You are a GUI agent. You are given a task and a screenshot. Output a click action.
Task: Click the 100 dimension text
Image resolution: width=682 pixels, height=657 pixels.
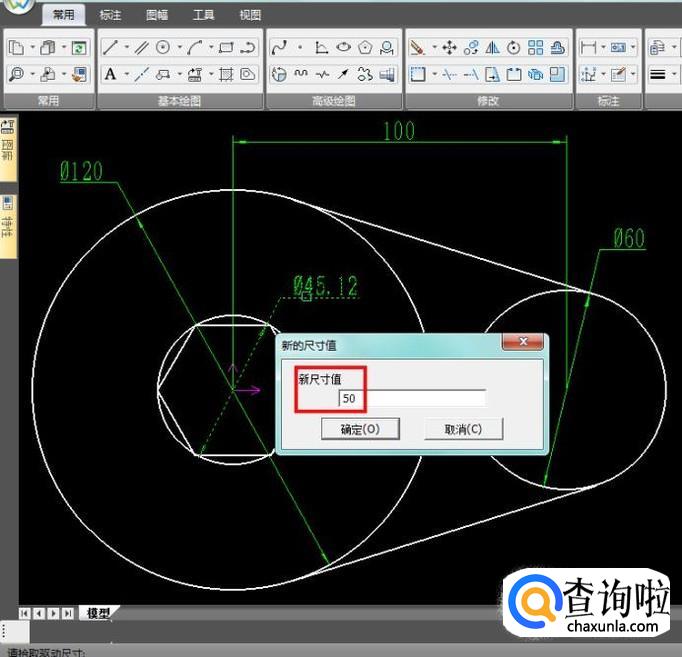tap(399, 131)
